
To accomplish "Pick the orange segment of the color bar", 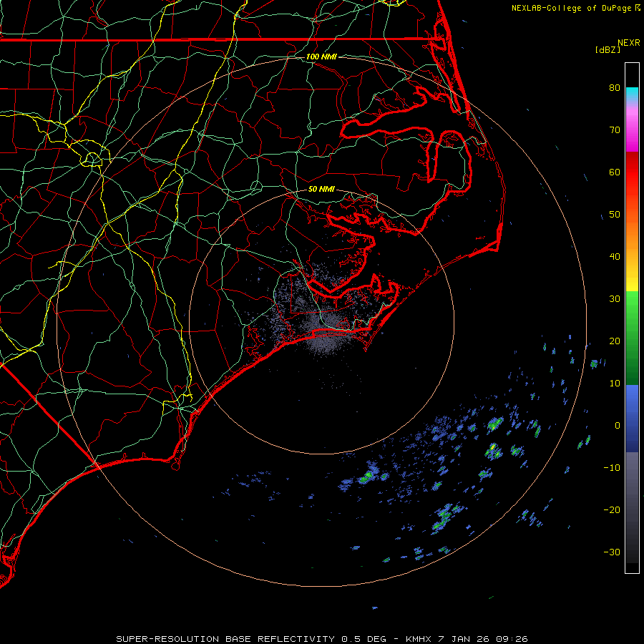I will [x=632, y=234].
